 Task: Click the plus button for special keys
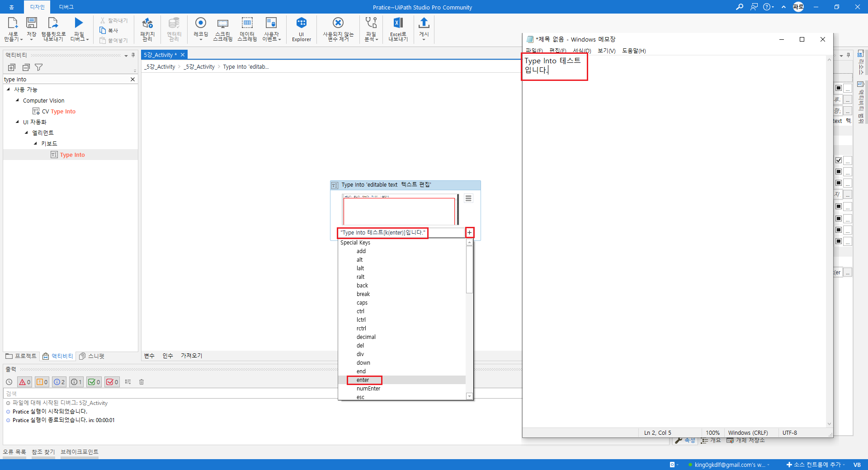tap(469, 232)
